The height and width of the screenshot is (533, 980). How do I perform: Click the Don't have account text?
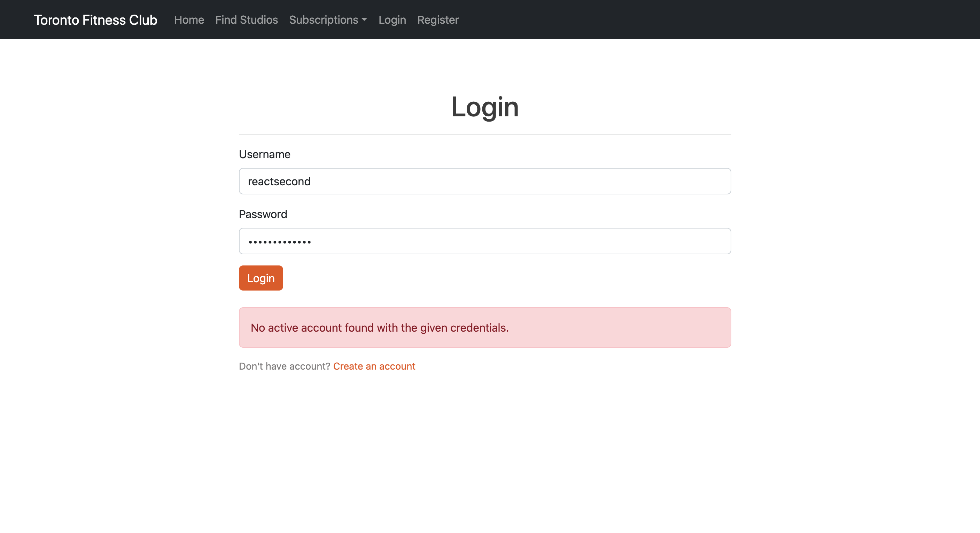(285, 366)
